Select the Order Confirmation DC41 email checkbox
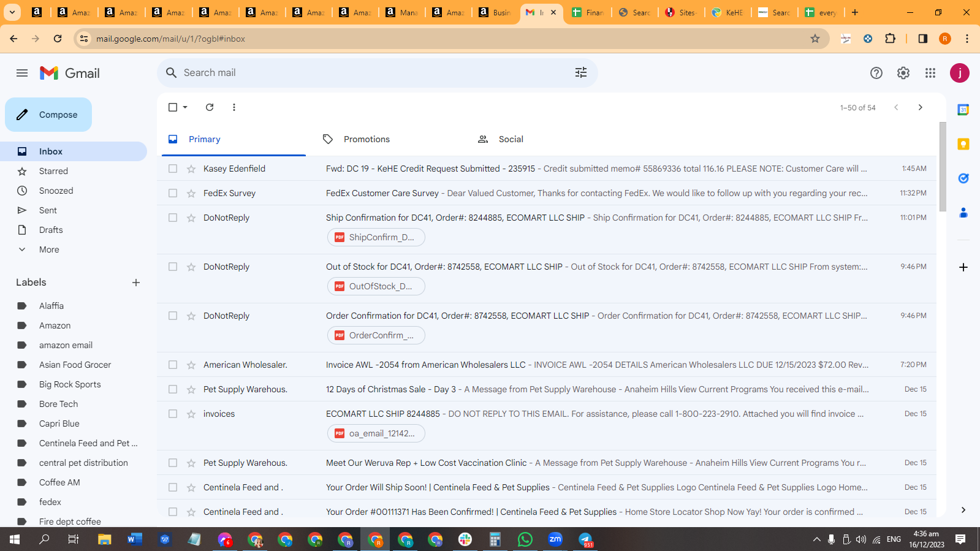The image size is (980, 551). pyautogui.click(x=173, y=316)
